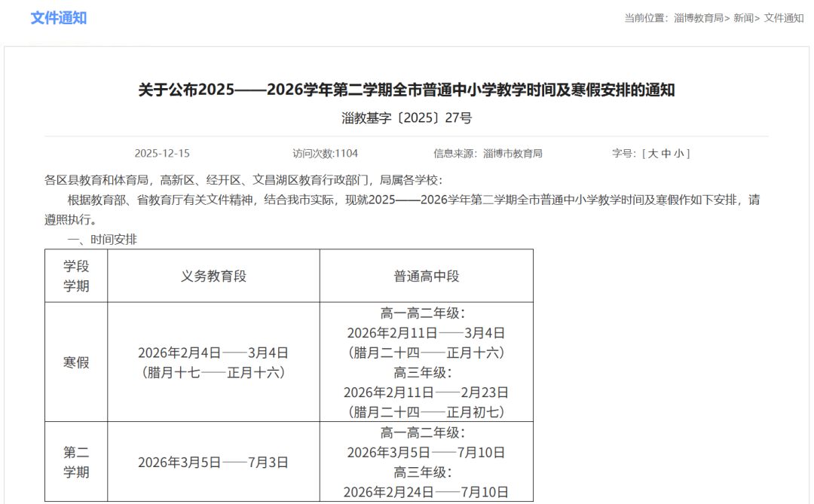This screenshot has height=504, width=814.
Task: Click the 学段学期 table corner cell
Action: tap(76, 276)
